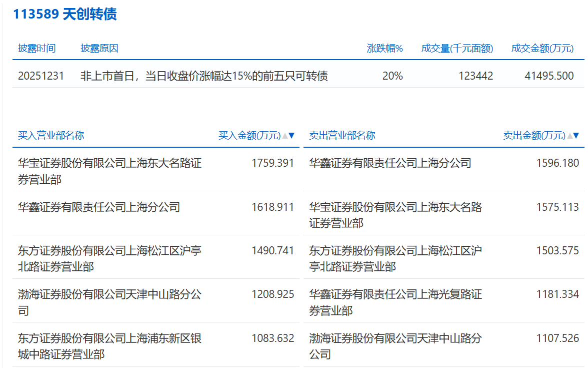The image size is (588, 368).
Task: Select buyer 渤海证券股份有限公司天津中山路分公司 beside 1208.925
Action: coord(110,302)
